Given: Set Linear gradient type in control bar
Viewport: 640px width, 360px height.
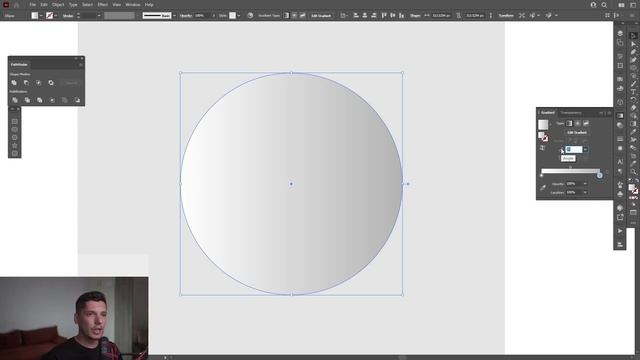Looking at the screenshot, I should [x=286, y=16].
